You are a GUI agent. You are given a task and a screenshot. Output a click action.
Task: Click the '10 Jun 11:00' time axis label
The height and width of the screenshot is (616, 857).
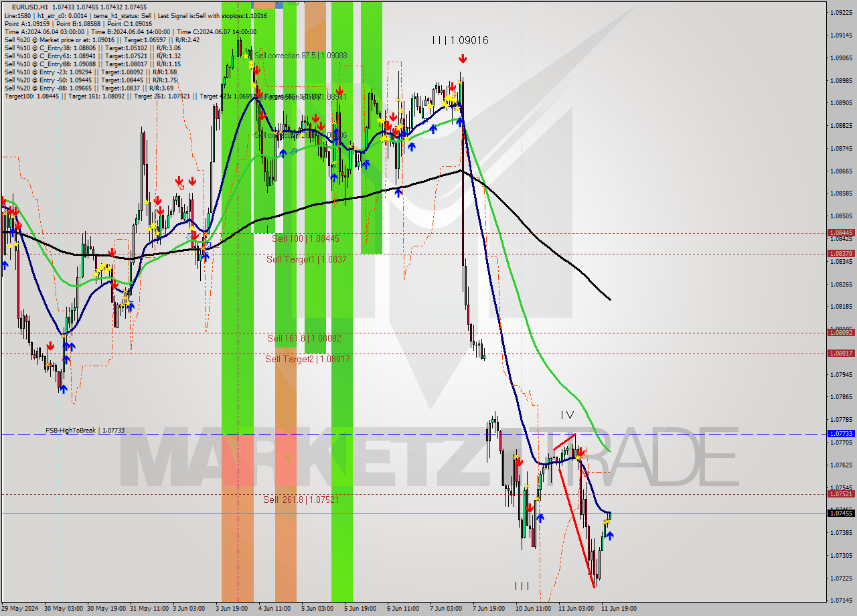pyautogui.click(x=534, y=609)
